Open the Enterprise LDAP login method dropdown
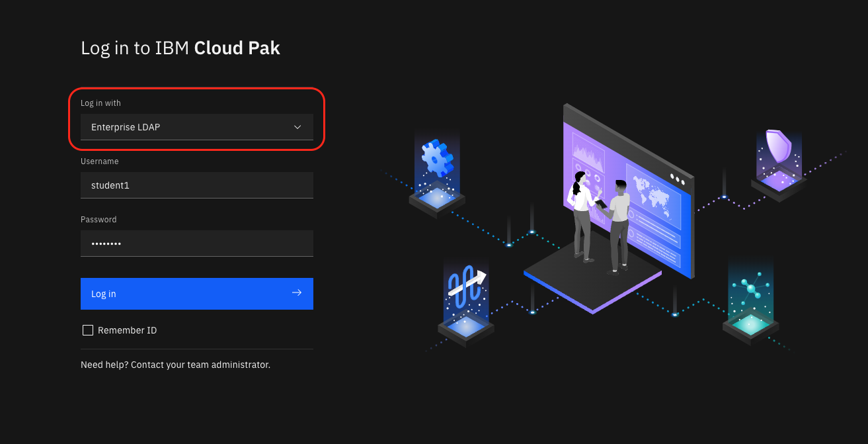The height and width of the screenshot is (444, 868). (197, 127)
